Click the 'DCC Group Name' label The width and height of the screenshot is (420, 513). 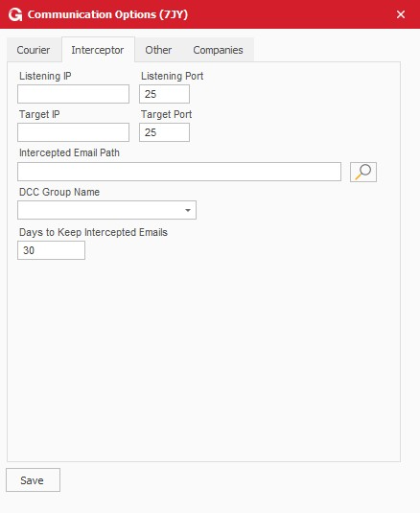click(59, 192)
